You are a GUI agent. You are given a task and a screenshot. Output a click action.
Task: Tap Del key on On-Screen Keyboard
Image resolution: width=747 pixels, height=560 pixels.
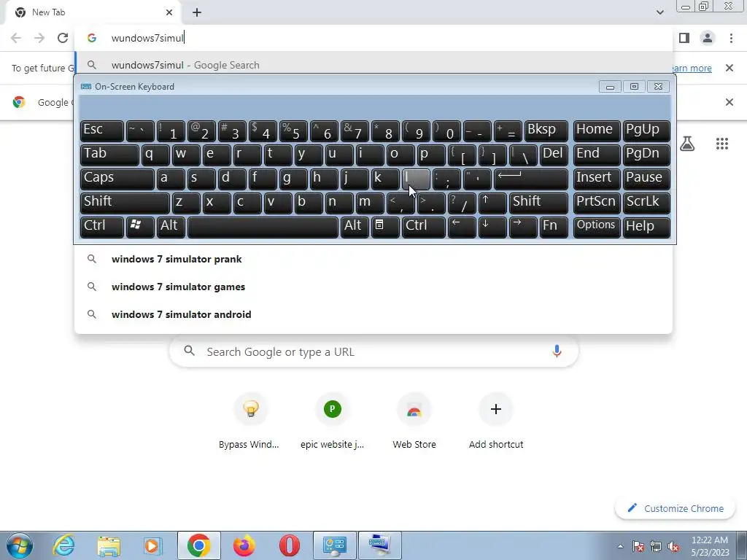(x=554, y=155)
